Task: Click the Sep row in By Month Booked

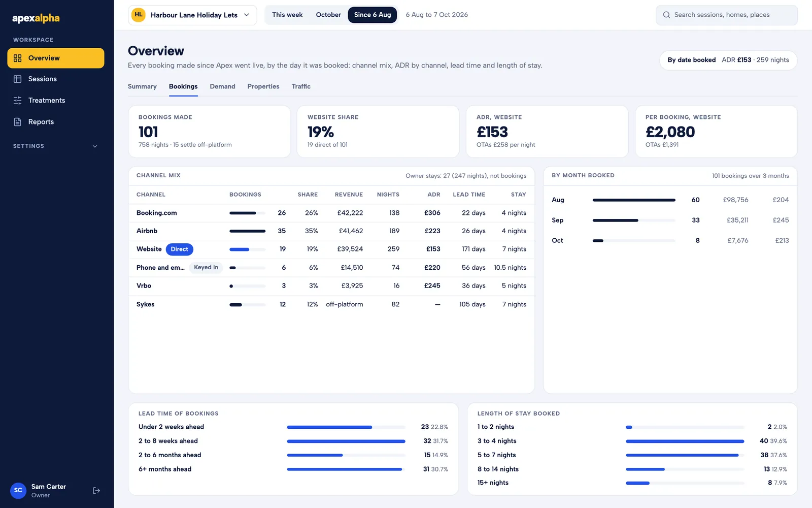Action: click(x=670, y=220)
